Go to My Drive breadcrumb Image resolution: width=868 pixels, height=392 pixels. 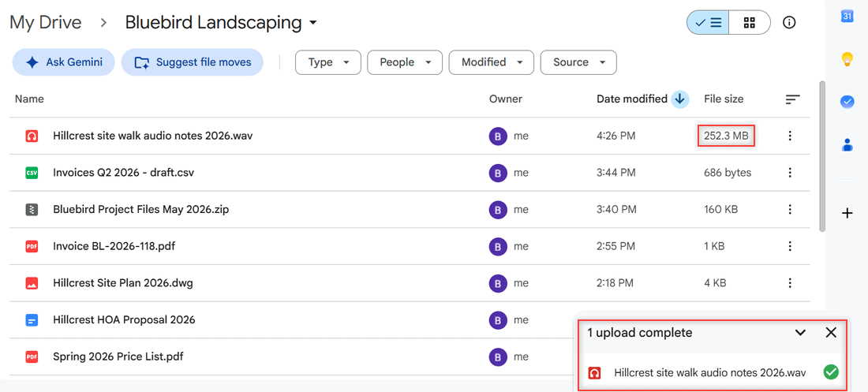(46, 23)
